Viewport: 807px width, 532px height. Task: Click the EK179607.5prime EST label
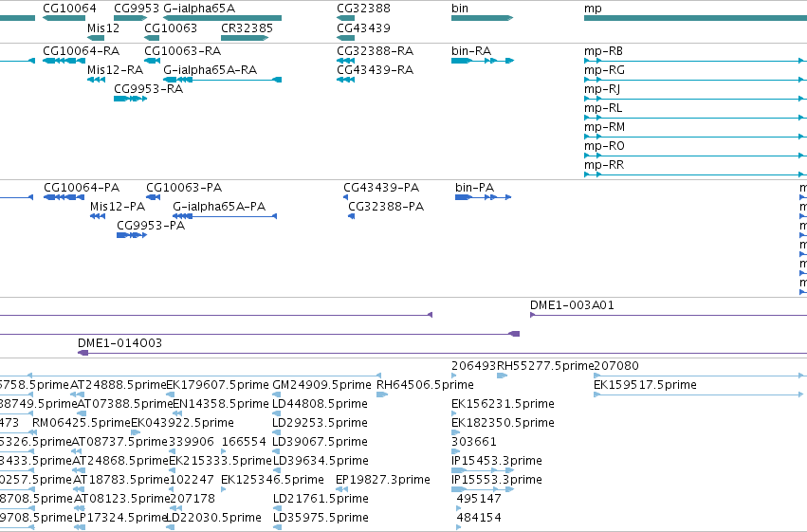click(218, 385)
